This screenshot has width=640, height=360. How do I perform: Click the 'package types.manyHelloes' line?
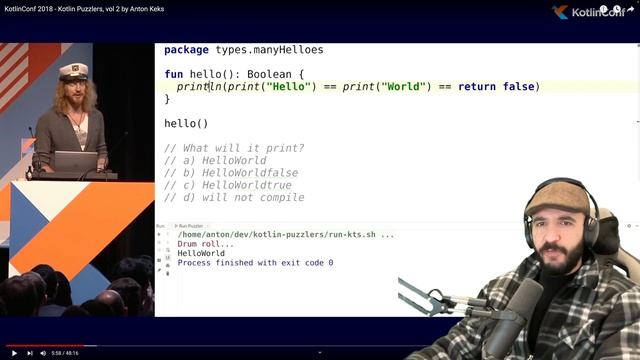(x=244, y=50)
